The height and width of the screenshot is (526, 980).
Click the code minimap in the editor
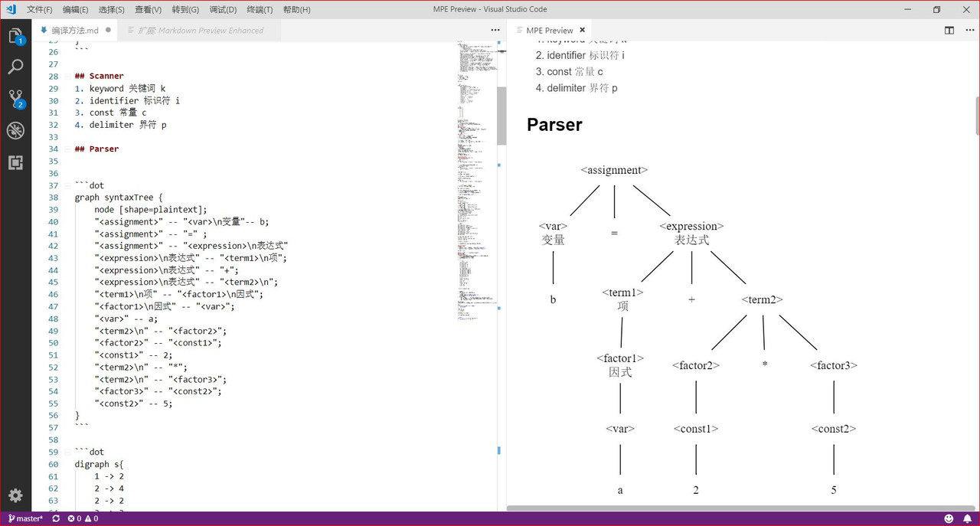477,180
